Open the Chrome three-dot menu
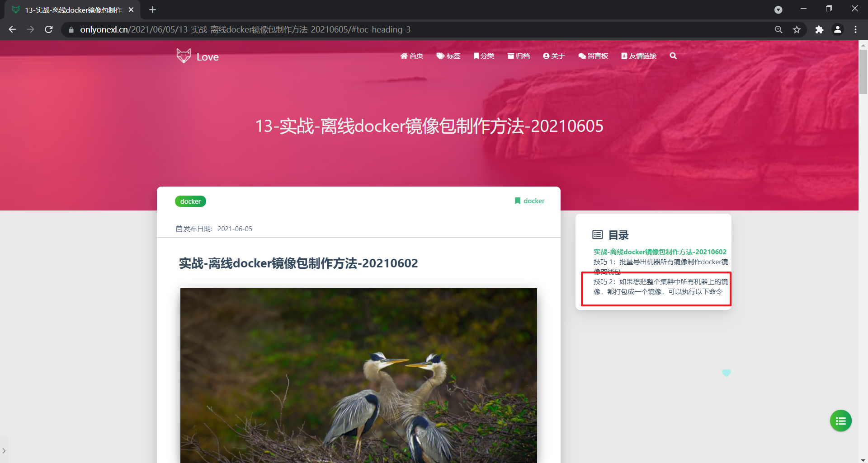868x463 pixels. point(855,29)
